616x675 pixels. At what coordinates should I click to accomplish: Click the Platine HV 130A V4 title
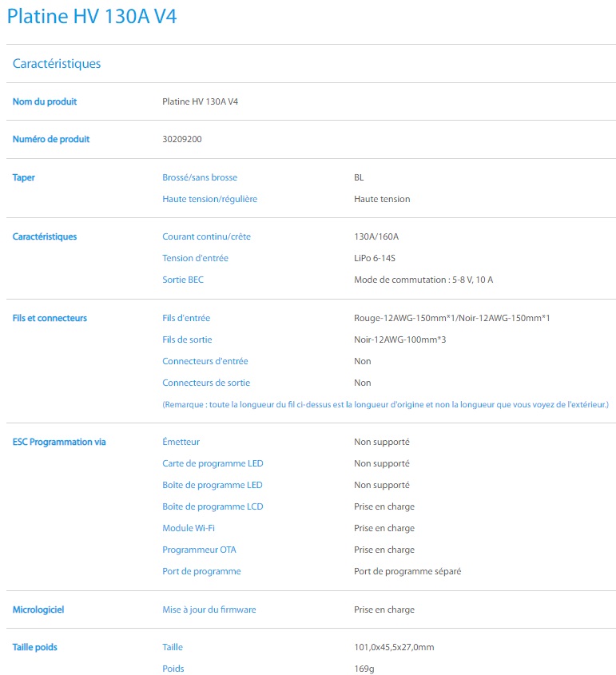click(92, 17)
